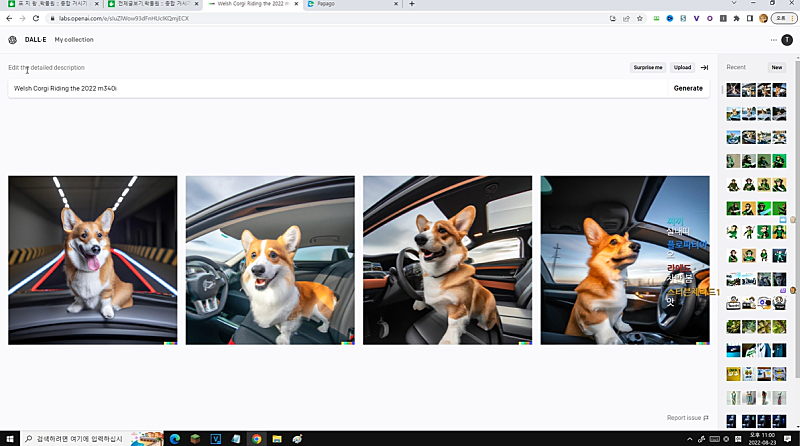800x446 pixels.
Task: Go back with the browser back arrow
Action: (x=8, y=18)
